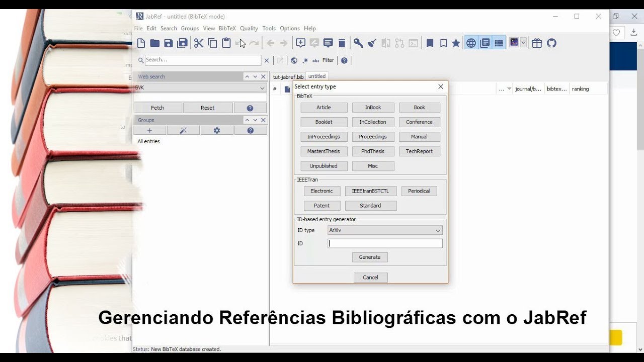
Task: Choose the Article entry type
Action: click(x=324, y=108)
